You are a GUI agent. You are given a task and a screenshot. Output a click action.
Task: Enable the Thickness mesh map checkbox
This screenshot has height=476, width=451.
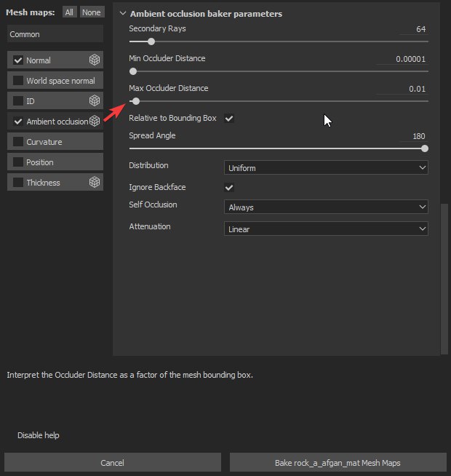(x=18, y=182)
